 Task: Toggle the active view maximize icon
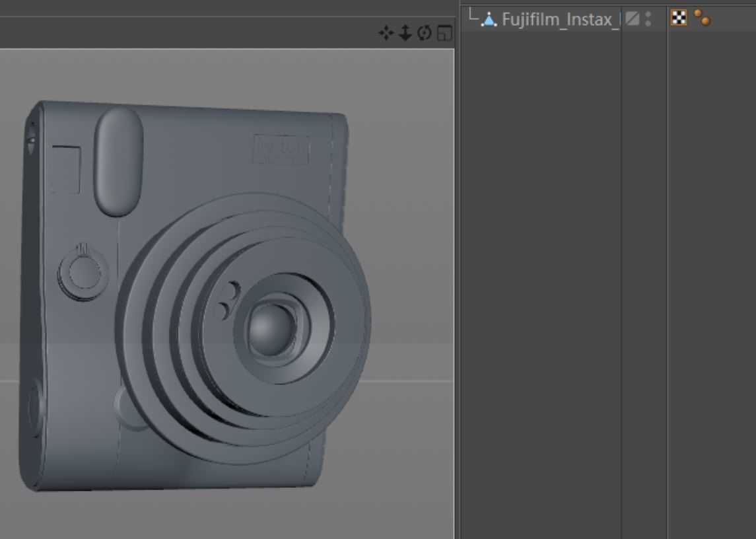[x=444, y=33]
